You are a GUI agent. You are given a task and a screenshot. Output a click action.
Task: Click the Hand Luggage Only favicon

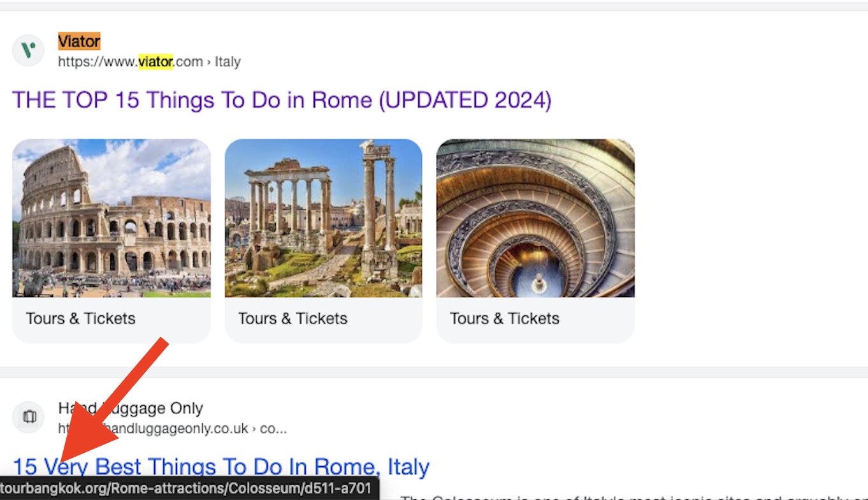coord(29,417)
